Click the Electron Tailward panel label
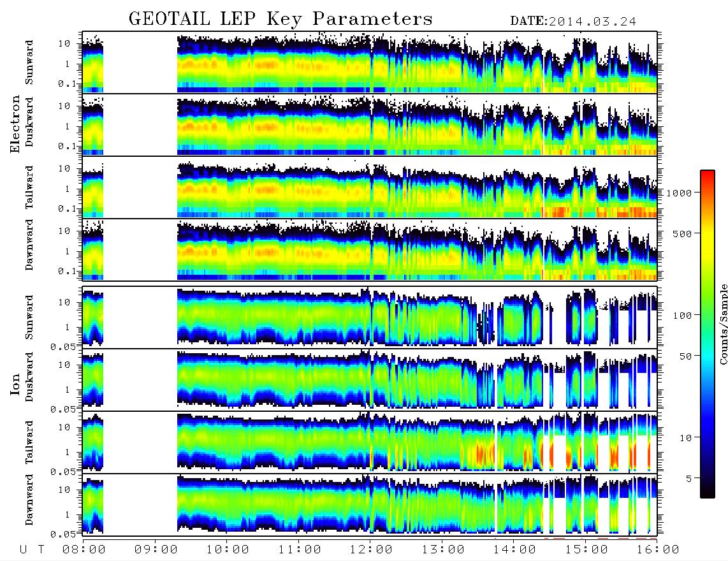Screen dimensions: 728x561 pyautogui.click(x=29, y=187)
